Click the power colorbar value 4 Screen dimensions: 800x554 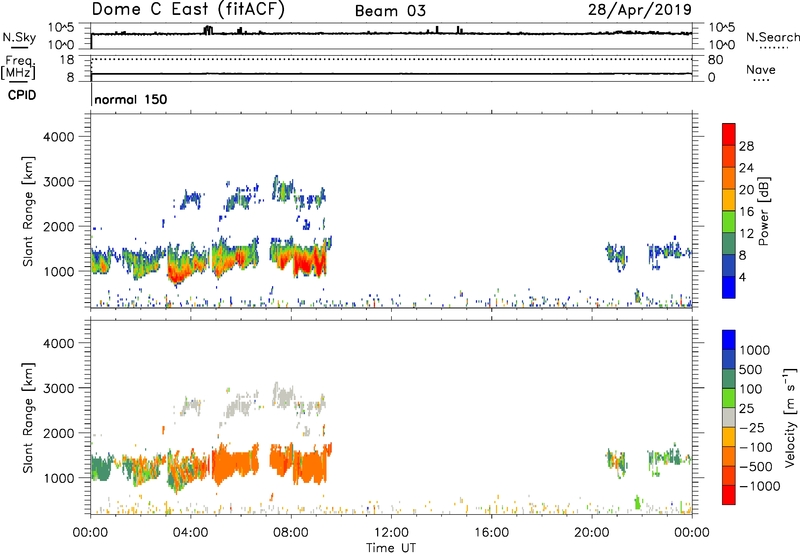point(742,277)
